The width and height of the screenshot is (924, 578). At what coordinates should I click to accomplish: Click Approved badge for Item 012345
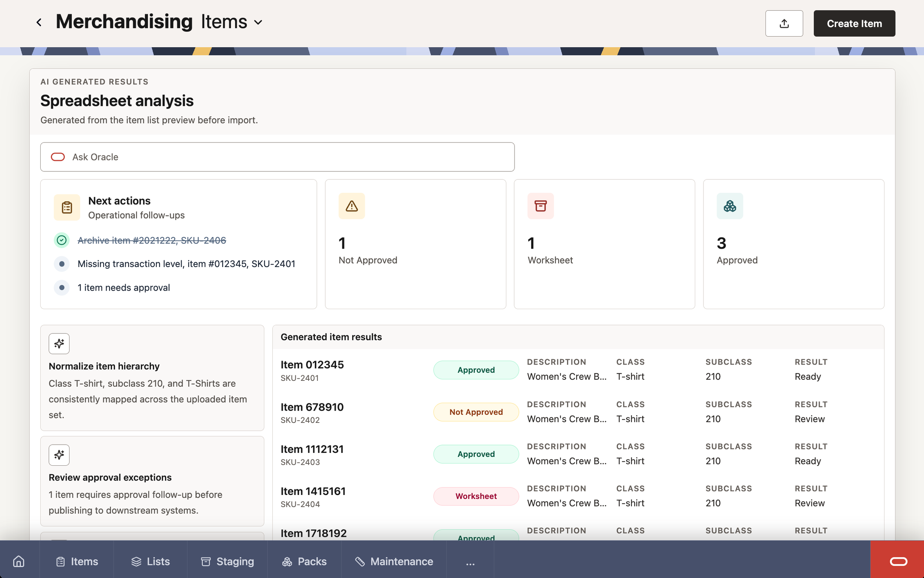click(476, 370)
